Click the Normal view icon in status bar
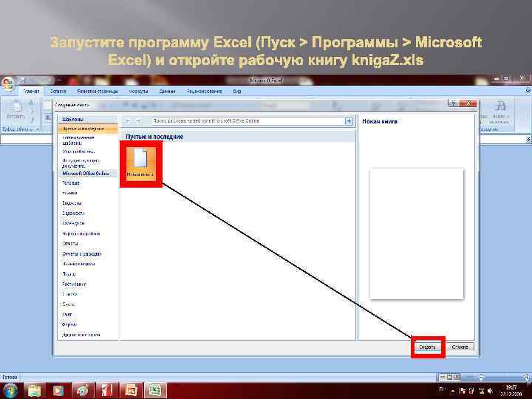 pos(443,378)
